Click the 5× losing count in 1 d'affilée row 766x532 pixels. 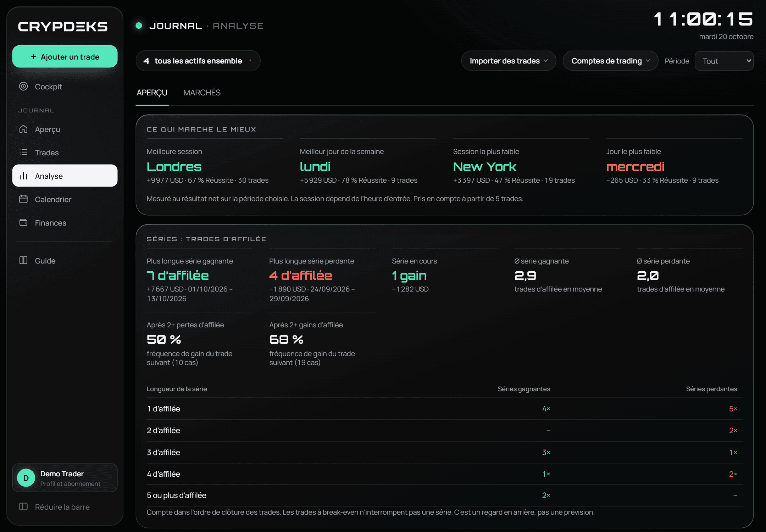(733, 409)
